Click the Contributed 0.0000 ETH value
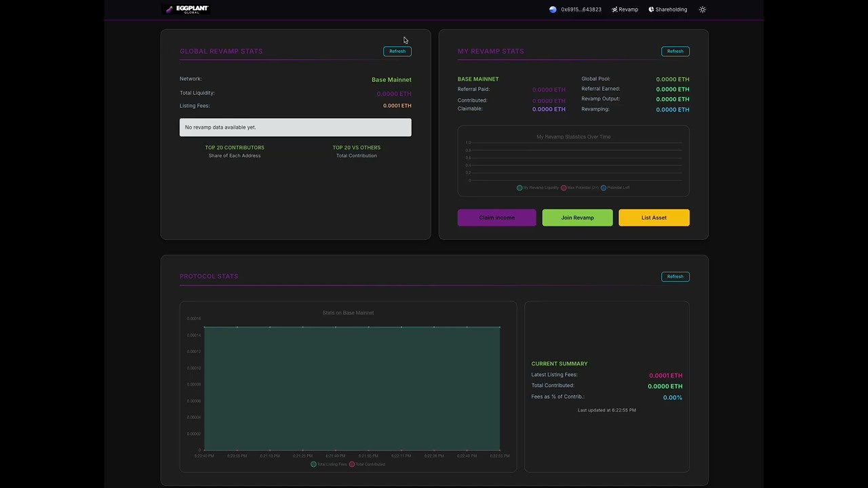This screenshot has width=868, height=488. point(549,101)
